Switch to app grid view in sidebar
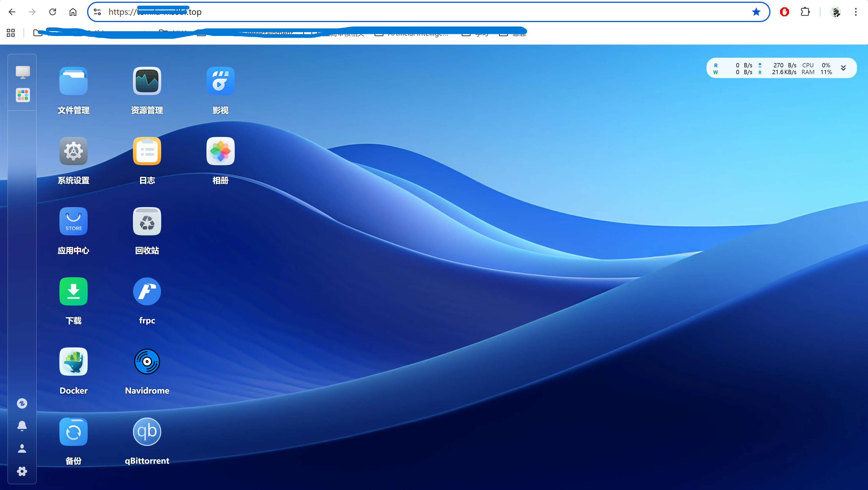868x490 pixels. [x=23, y=95]
